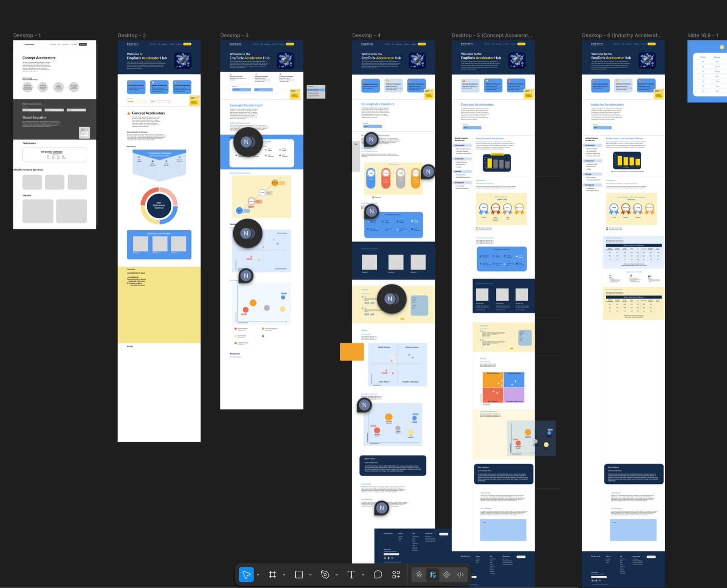Screen dimensions: 727x588
Task: Select Industry Accelerators heading in Desktop 6
Action: tap(607, 105)
